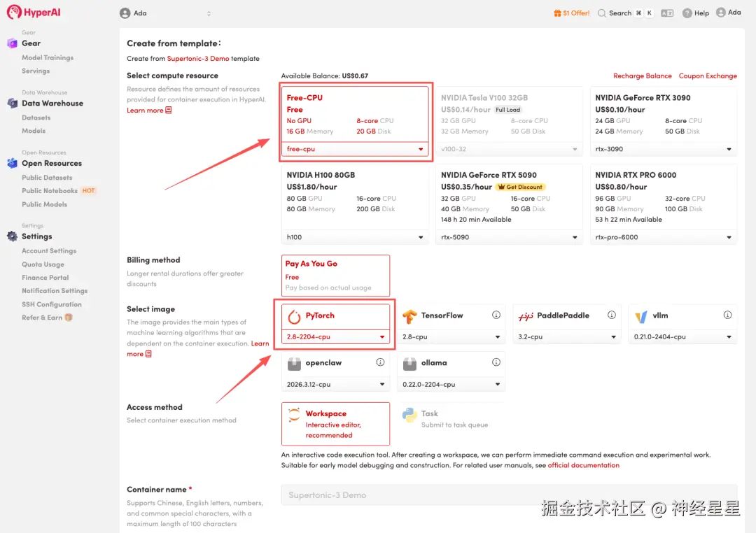Open Public Notebooks in the sidebar

click(x=50, y=191)
